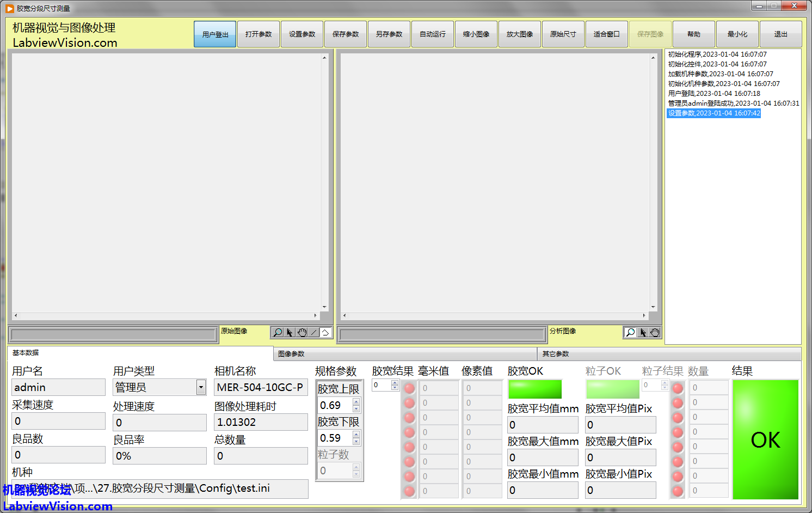Click first red LED in 胶宽结果 column
The width and height of the screenshot is (812, 513).
click(409, 388)
